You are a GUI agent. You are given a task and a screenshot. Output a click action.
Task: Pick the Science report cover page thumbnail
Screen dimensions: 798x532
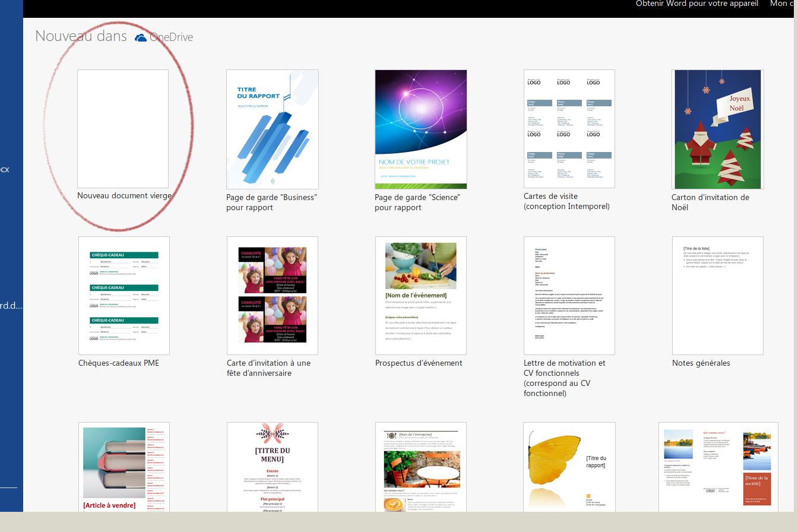pos(421,129)
